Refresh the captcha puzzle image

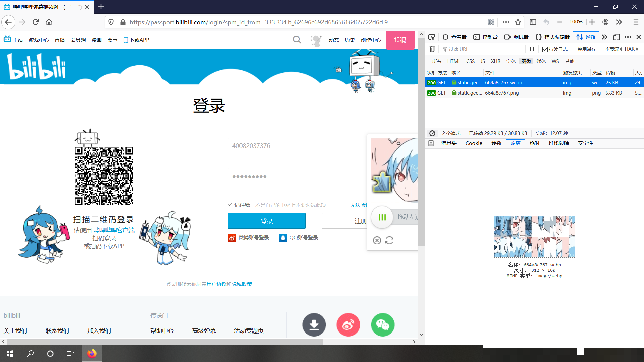pyautogui.click(x=389, y=240)
